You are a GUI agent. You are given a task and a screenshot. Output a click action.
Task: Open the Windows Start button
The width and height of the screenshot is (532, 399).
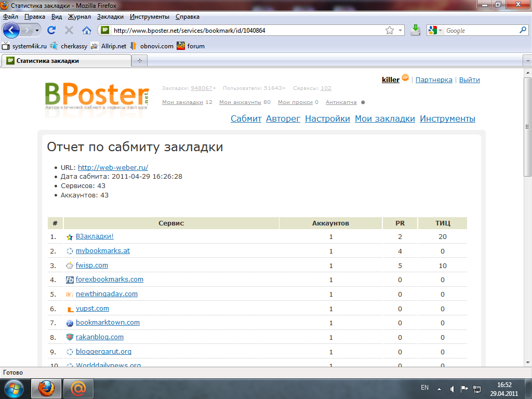point(14,389)
